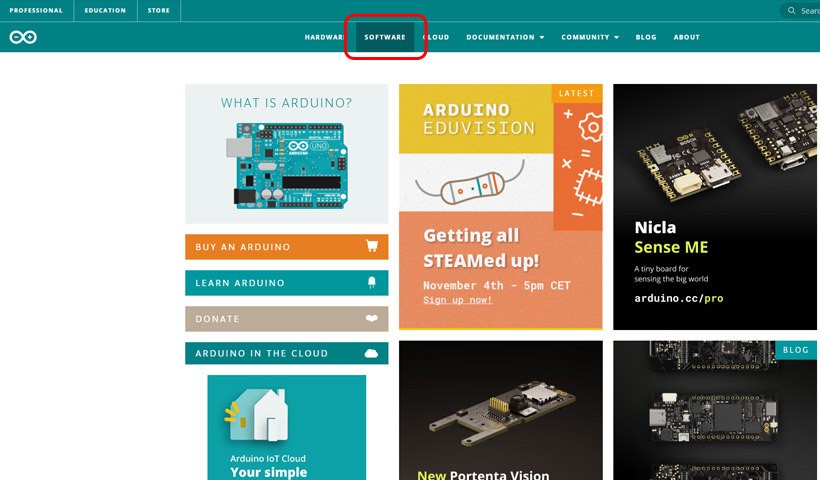
Task: Open the About menu item
Action: point(687,37)
